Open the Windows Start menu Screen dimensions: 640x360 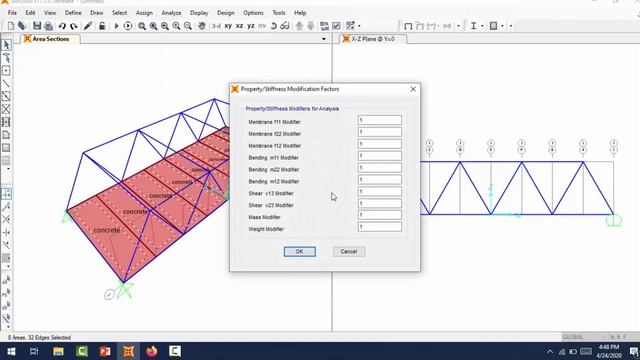tap(11, 351)
